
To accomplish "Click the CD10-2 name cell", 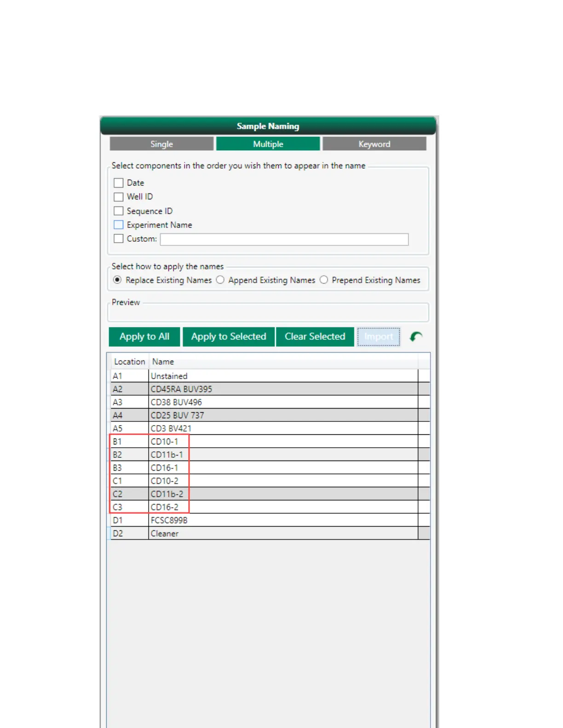I will click(x=283, y=481).
